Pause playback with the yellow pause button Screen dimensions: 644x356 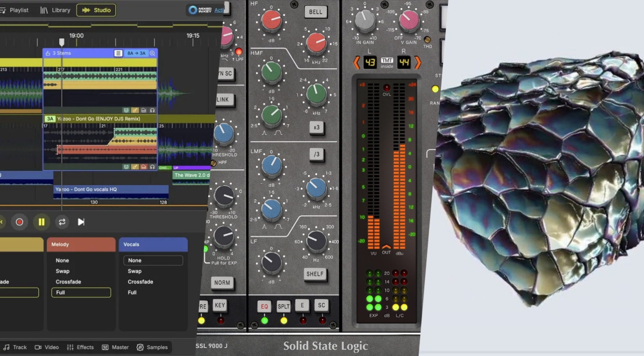tap(42, 222)
